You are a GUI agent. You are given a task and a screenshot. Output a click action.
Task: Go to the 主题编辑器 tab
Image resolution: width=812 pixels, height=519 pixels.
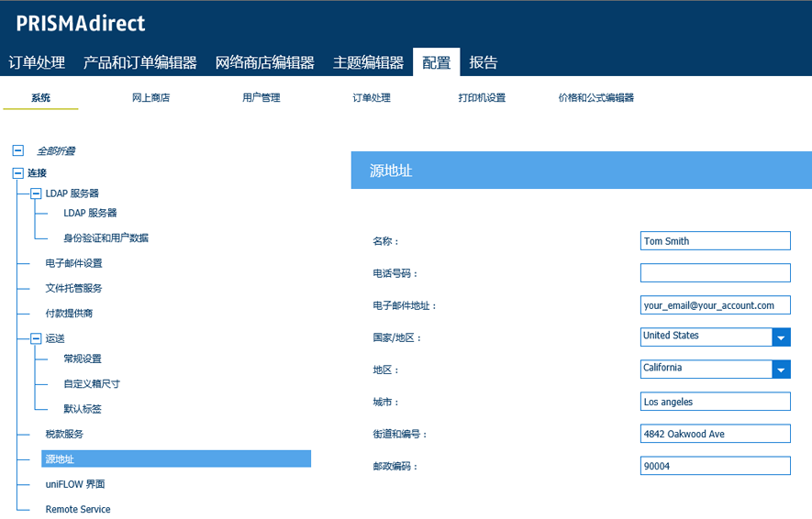coord(368,62)
